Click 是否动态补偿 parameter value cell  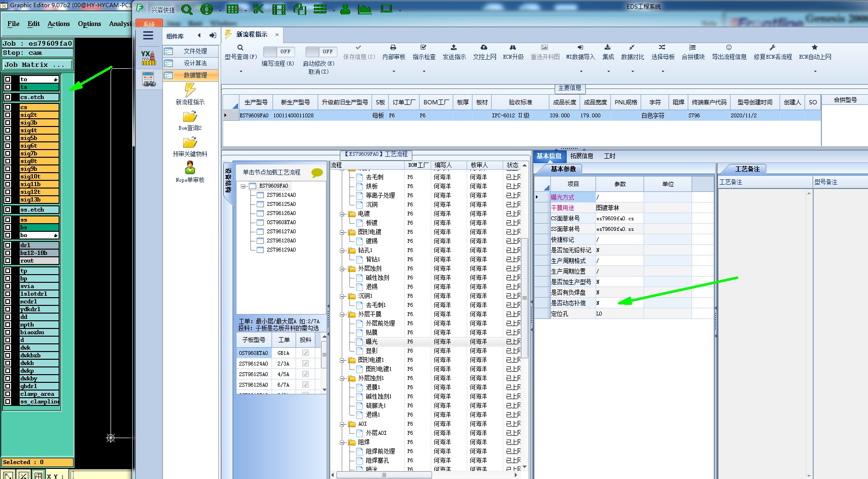[619, 303]
